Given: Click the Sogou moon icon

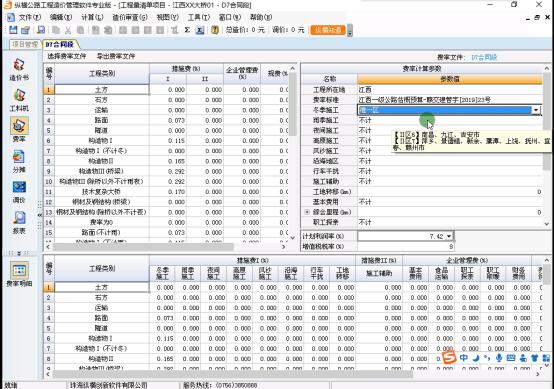Looking at the screenshot, I should click(x=476, y=358).
